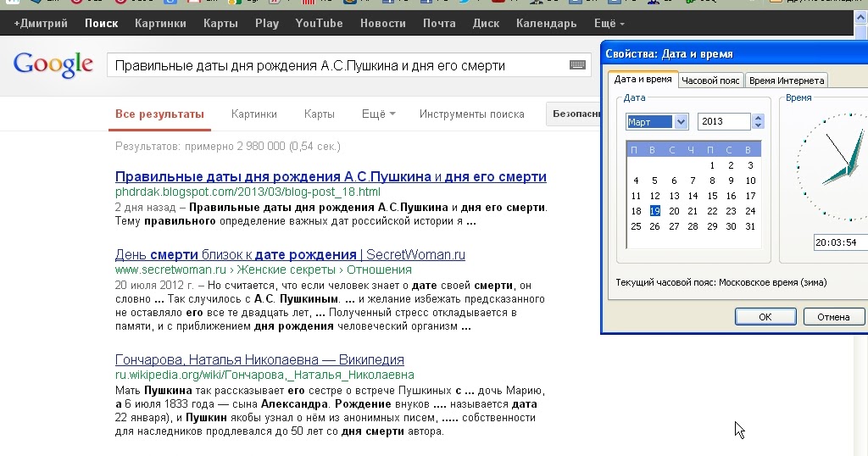Select day 25 in the calendar
This screenshot has height=456, width=868.
click(636, 226)
